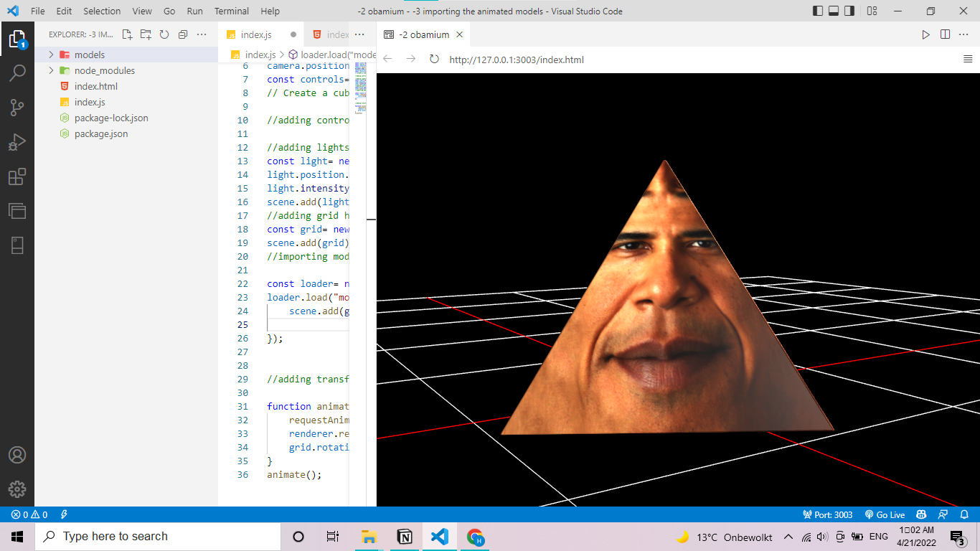
Task: Create a new folder in Explorer
Action: (x=146, y=34)
